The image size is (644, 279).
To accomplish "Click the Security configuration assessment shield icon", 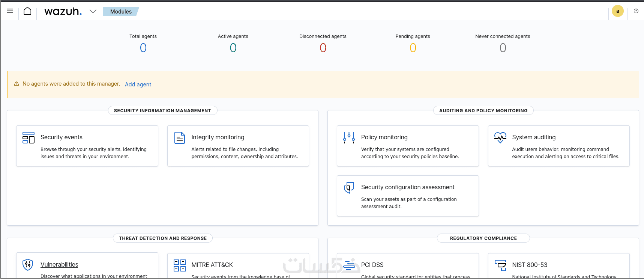I will click(x=349, y=188).
